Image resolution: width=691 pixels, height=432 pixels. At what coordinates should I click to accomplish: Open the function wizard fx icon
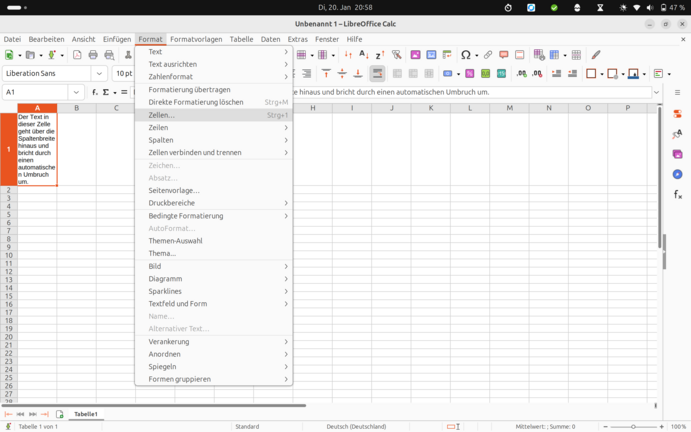(x=95, y=92)
